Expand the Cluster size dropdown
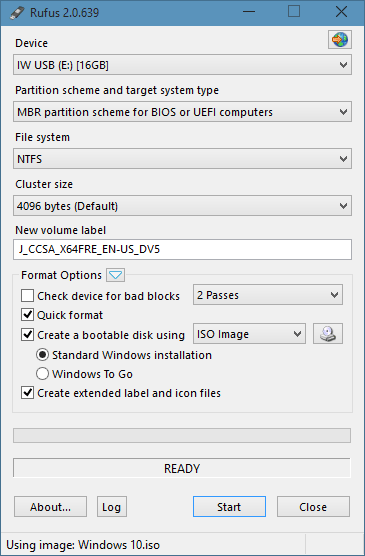The image size is (365, 556). (x=182, y=206)
